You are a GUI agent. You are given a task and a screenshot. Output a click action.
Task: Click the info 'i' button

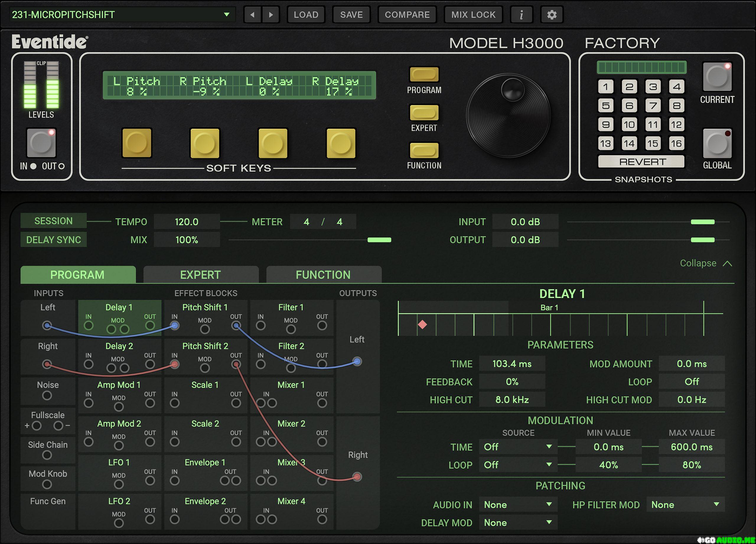click(x=521, y=15)
